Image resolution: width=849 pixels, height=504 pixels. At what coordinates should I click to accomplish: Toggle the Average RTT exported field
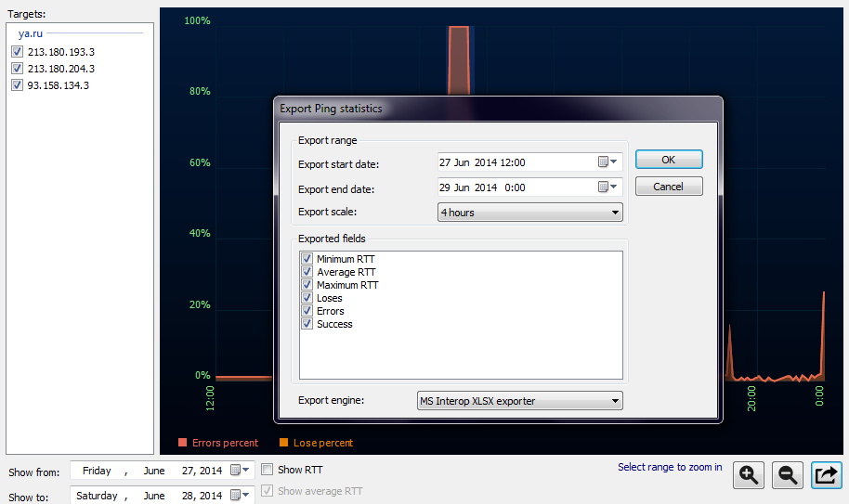tap(307, 272)
